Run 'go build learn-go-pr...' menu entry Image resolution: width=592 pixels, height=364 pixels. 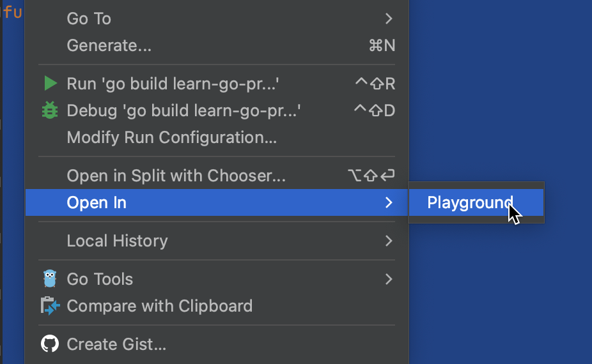(x=173, y=84)
